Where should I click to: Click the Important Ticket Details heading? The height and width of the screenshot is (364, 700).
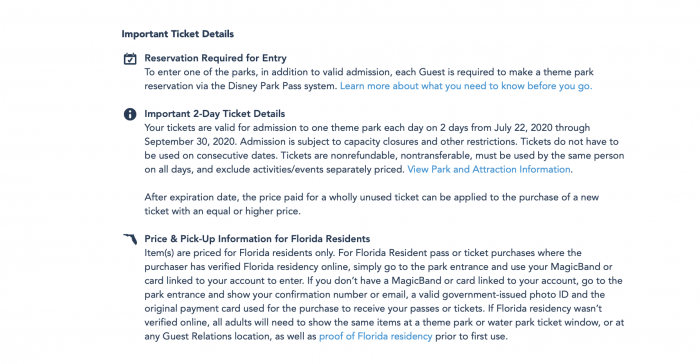tap(178, 34)
